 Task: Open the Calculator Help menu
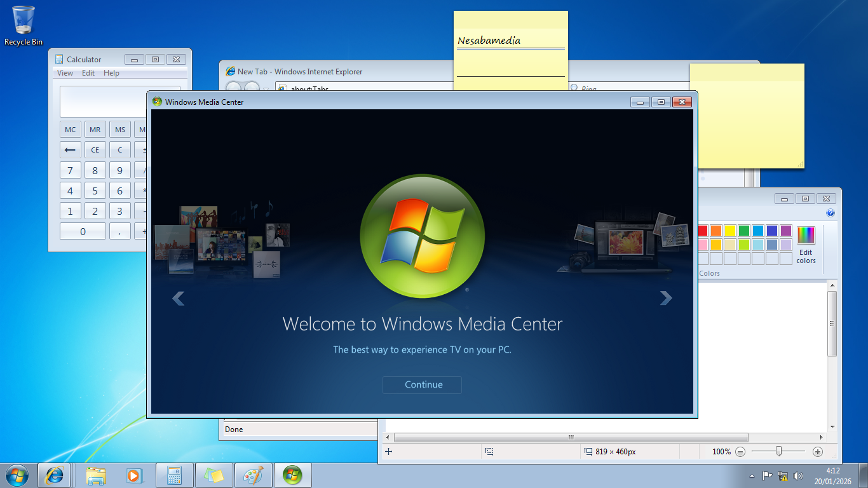[x=111, y=73]
